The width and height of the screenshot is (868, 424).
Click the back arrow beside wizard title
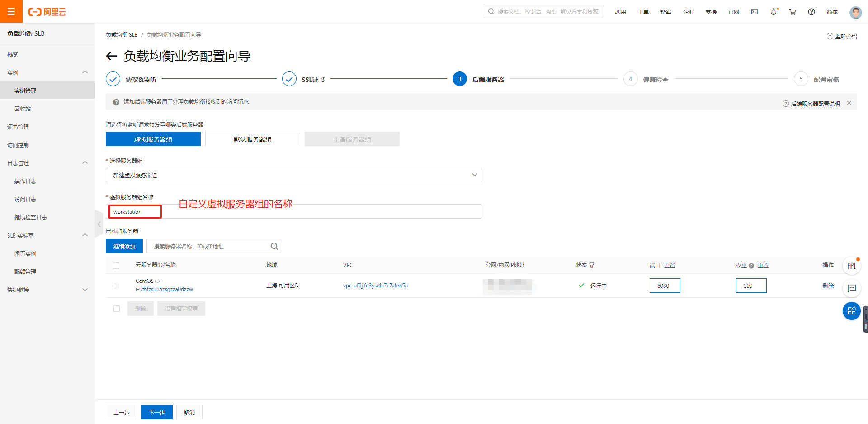tap(111, 56)
